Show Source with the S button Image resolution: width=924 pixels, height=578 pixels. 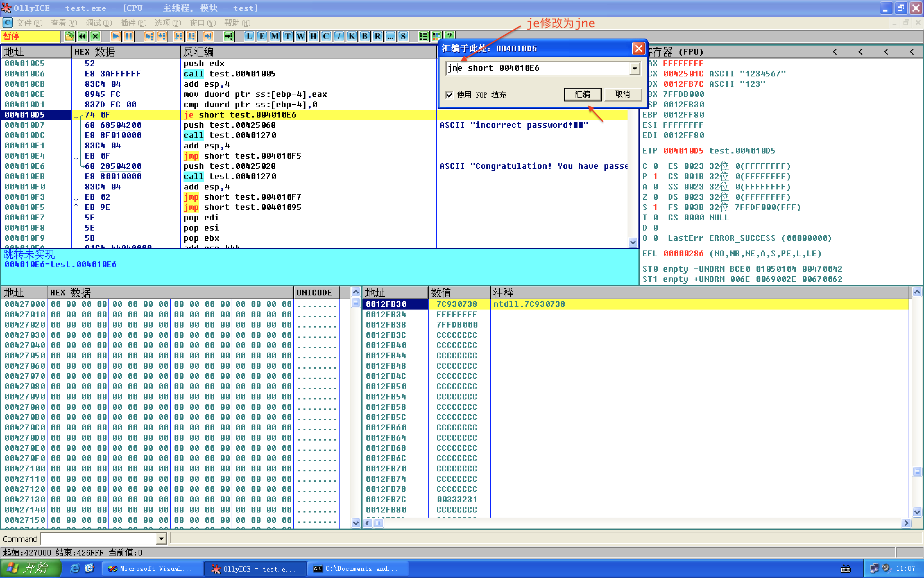point(403,36)
